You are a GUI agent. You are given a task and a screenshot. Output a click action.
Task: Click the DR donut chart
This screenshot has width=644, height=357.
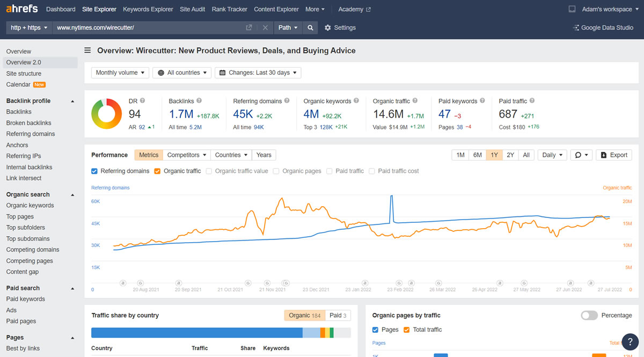coord(107,114)
